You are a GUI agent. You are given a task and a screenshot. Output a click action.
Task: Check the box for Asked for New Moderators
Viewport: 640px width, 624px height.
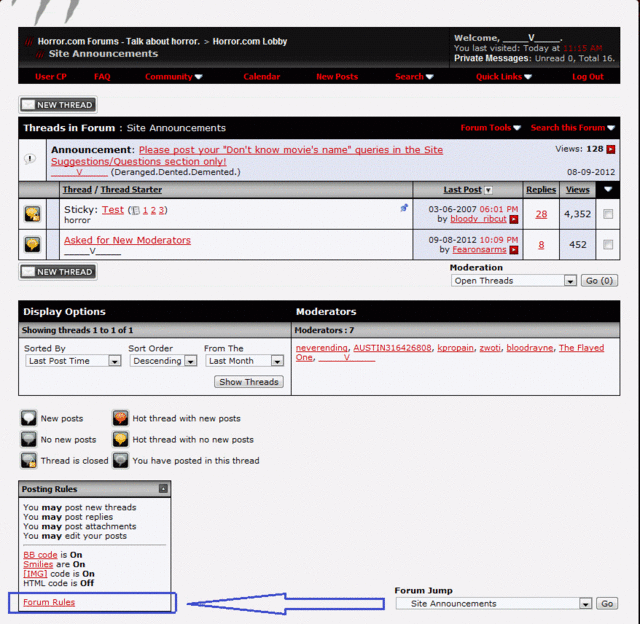[x=608, y=244]
